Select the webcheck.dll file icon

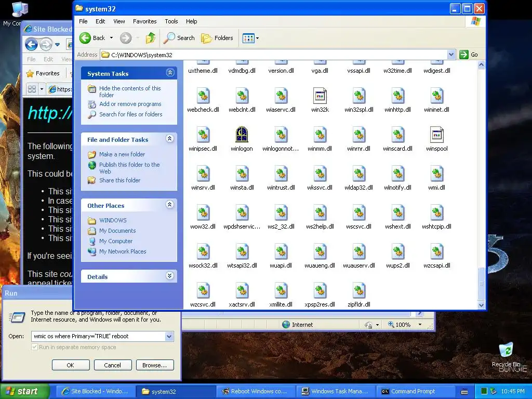click(203, 96)
